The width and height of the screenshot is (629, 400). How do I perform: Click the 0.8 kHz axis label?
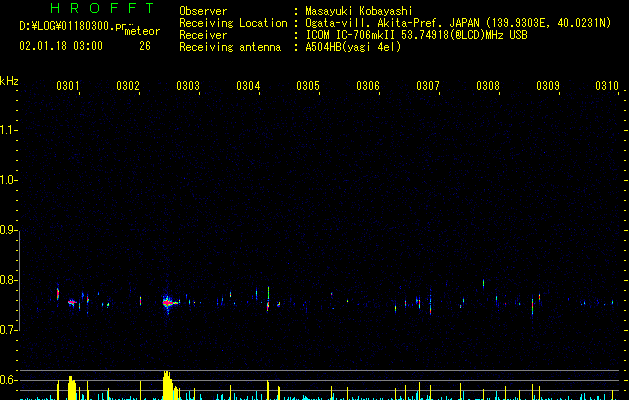(8, 280)
